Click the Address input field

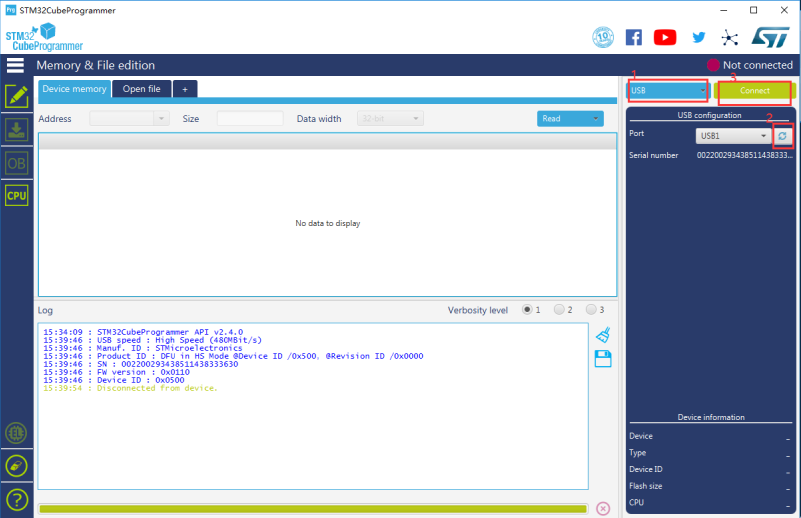pos(122,119)
